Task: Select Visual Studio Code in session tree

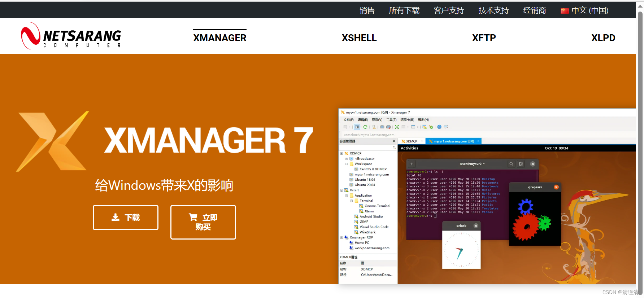Action: point(371,227)
